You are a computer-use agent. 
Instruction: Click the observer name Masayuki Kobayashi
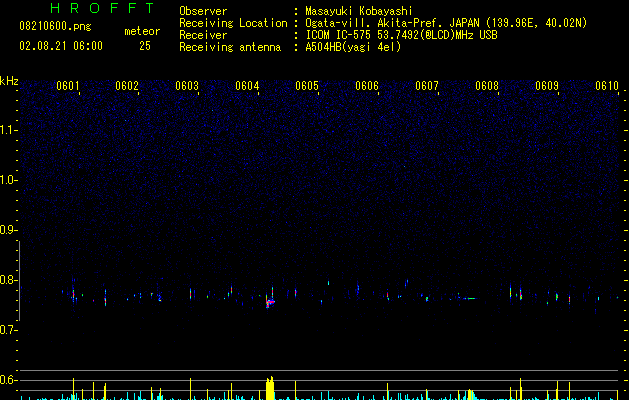[359, 11]
